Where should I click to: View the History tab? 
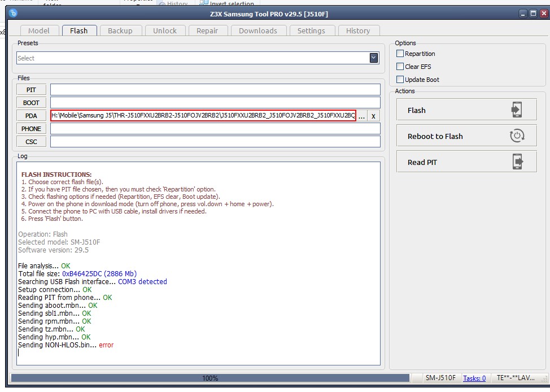coord(359,31)
